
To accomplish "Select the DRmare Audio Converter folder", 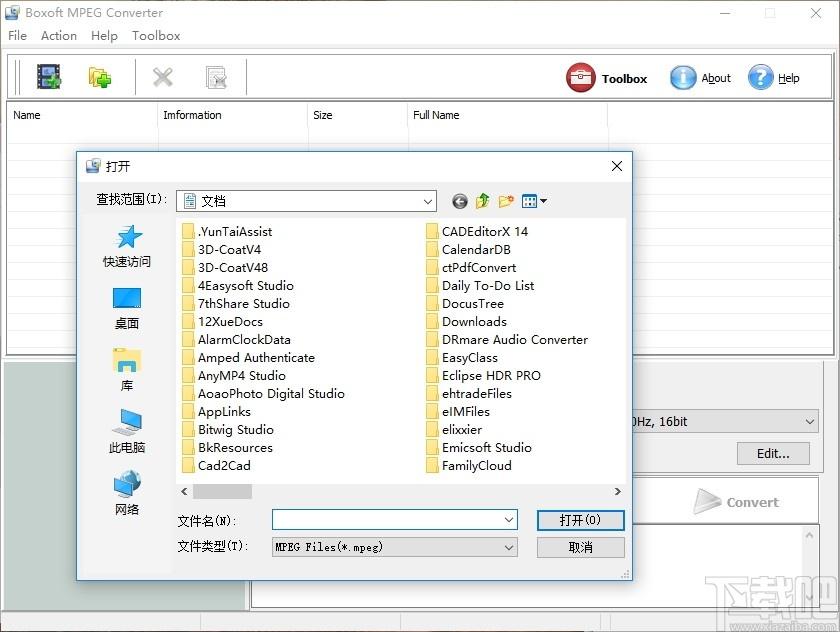I will pyautogui.click(x=507, y=340).
